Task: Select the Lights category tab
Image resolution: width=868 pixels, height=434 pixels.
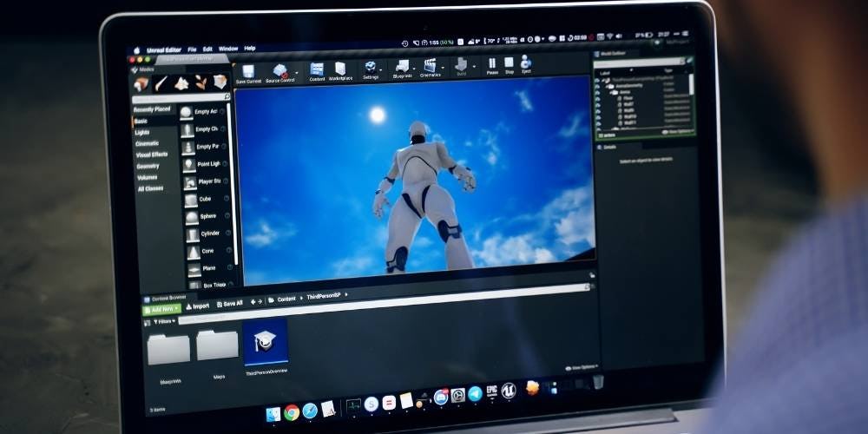Action: tap(142, 133)
